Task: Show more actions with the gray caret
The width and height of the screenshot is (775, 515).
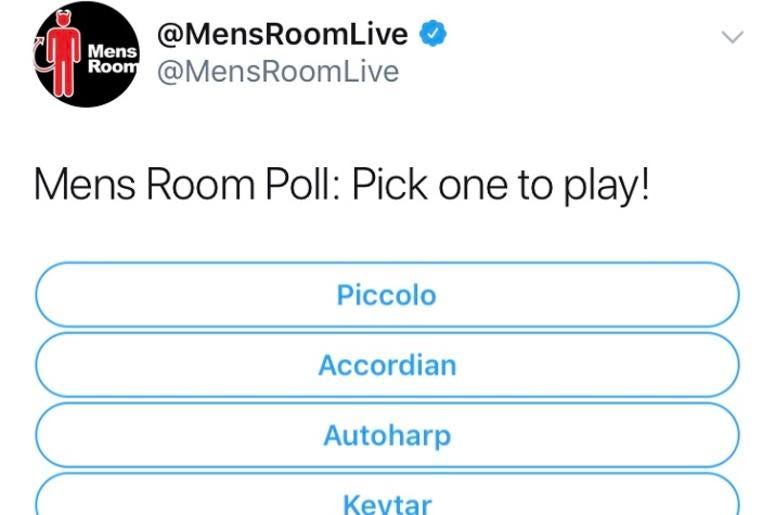Action: [732, 37]
